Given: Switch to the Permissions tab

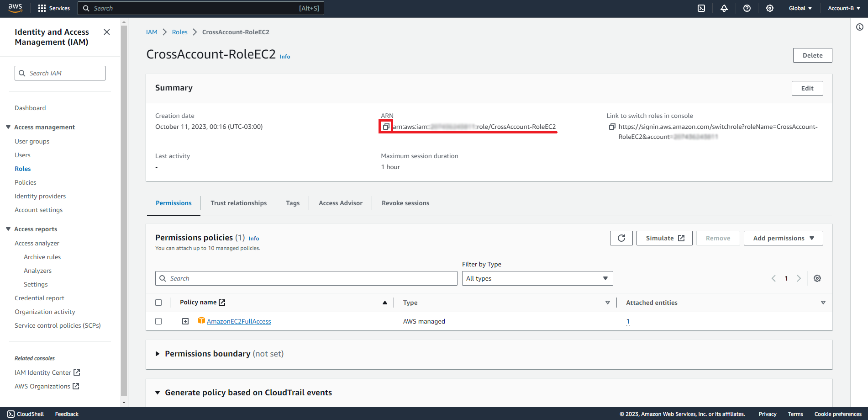Looking at the screenshot, I should click(174, 203).
